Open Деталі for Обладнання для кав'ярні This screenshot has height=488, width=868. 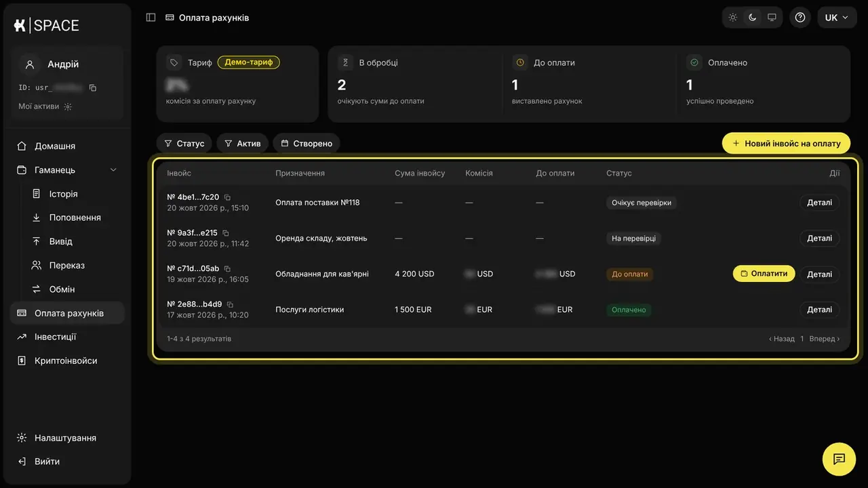point(819,274)
